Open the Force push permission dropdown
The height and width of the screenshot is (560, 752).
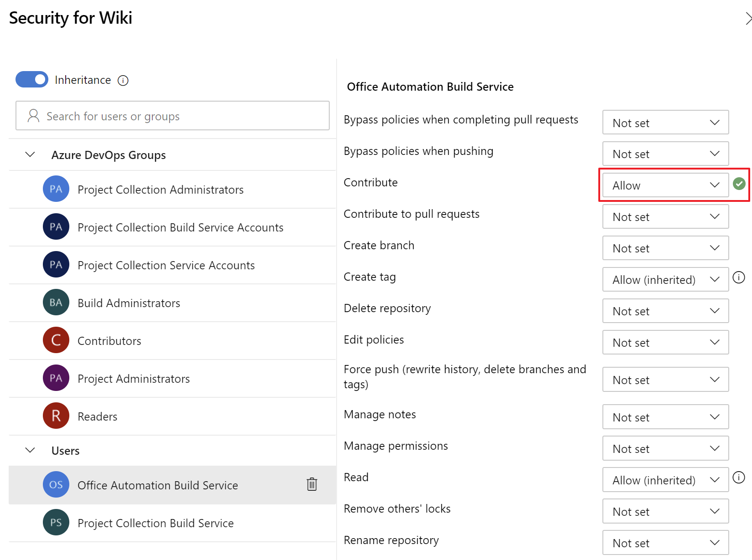pyautogui.click(x=665, y=379)
